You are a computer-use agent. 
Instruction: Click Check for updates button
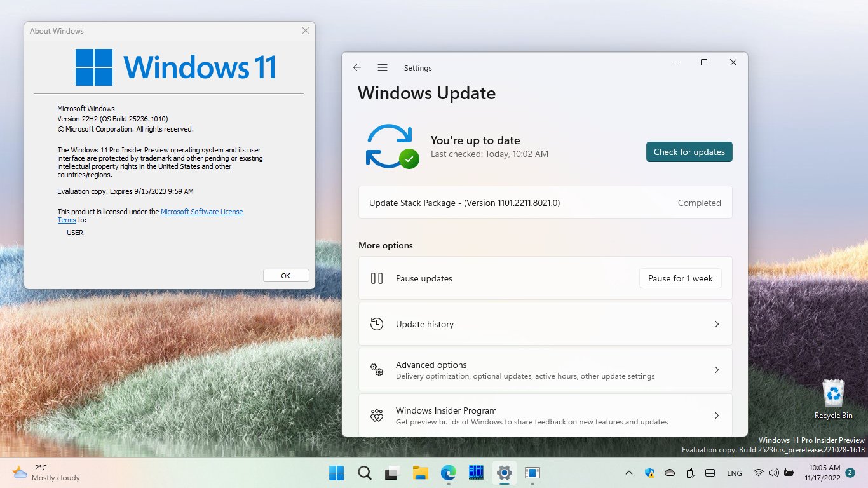pyautogui.click(x=689, y=152)
